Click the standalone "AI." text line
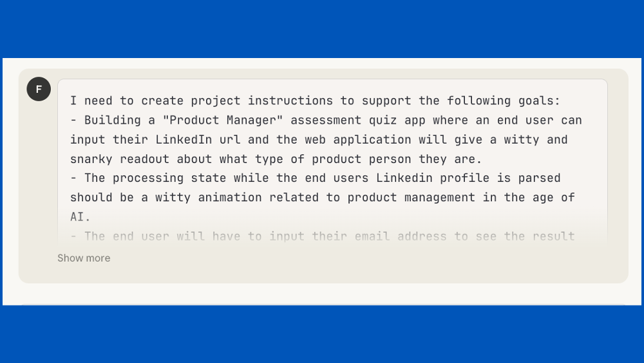 pyautogui.click(x=80, y=217)
